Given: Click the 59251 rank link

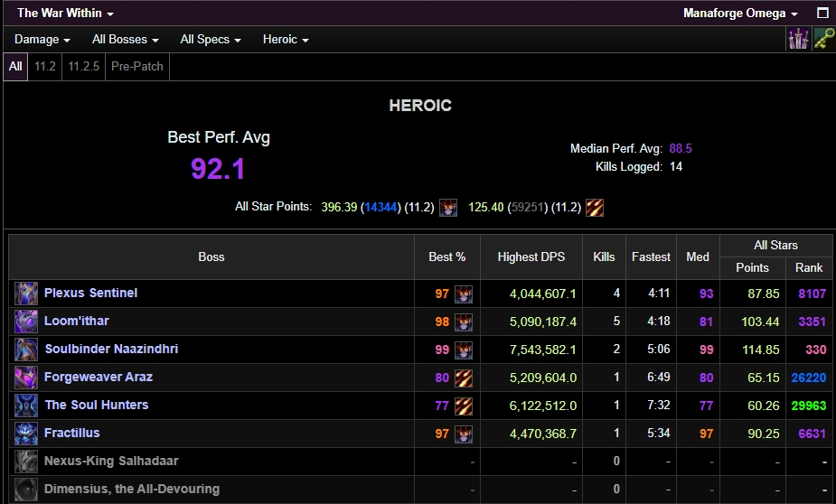Looking at the screenshot, I should point(528,207).
